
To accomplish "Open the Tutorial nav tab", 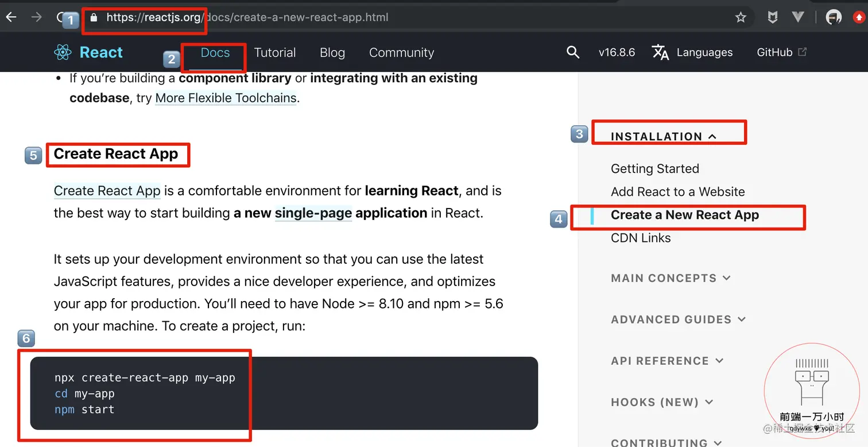I will 275,52.
